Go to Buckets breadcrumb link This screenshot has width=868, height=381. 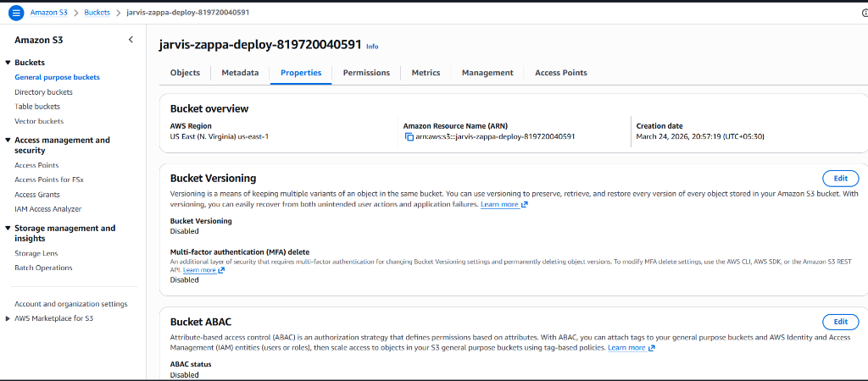tap(97, 13)
